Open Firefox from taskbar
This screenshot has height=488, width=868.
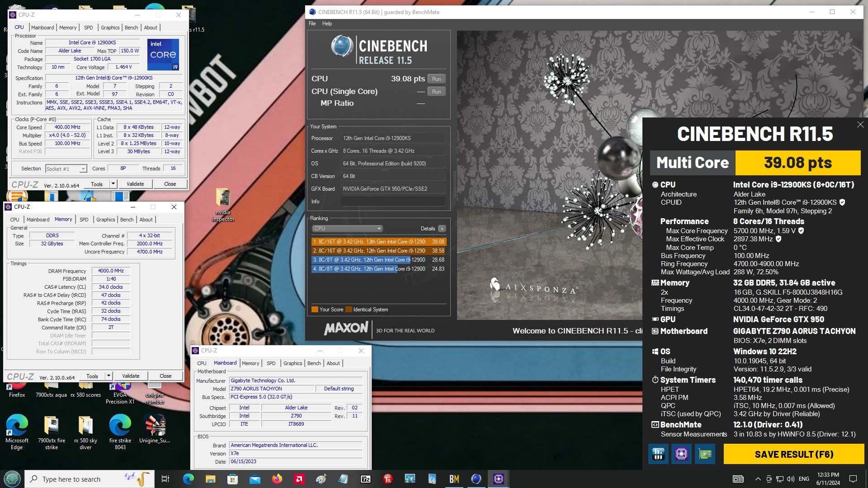[277, 479]
